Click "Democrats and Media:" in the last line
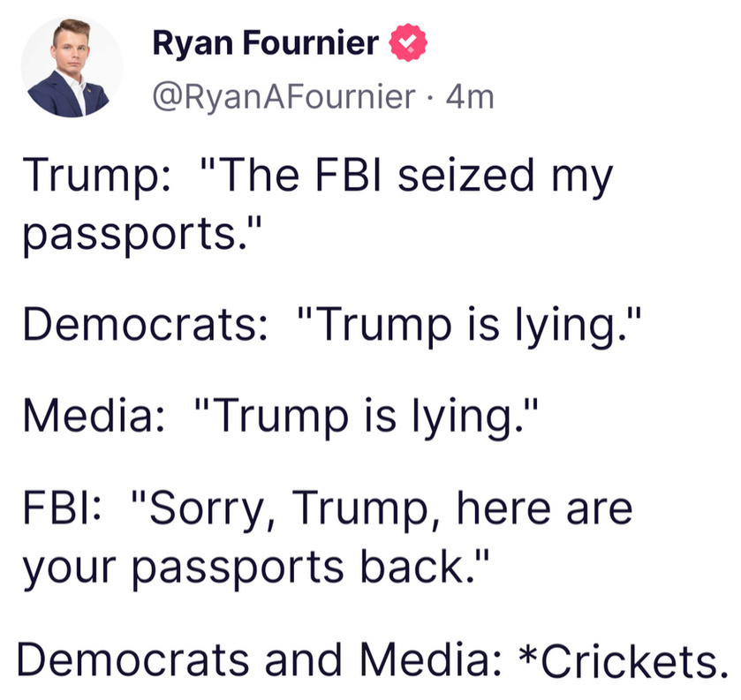The height and width of the screenshot is (700, 741). tap(260, 659)
